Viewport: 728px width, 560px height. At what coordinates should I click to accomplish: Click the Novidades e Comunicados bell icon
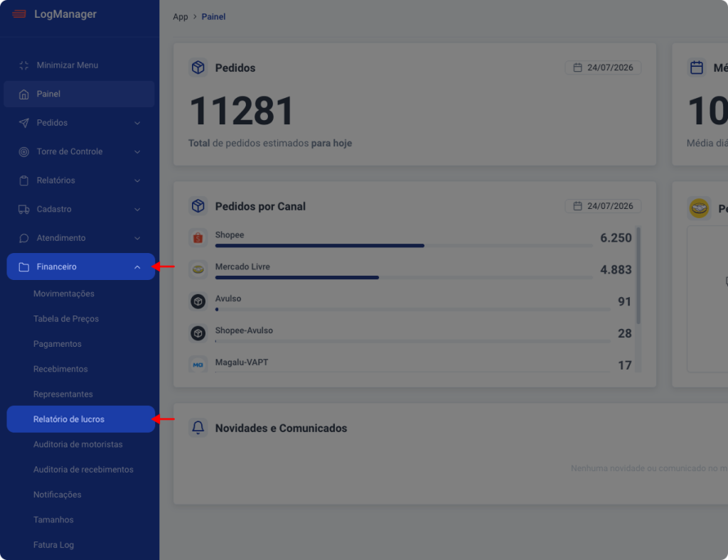198,427
